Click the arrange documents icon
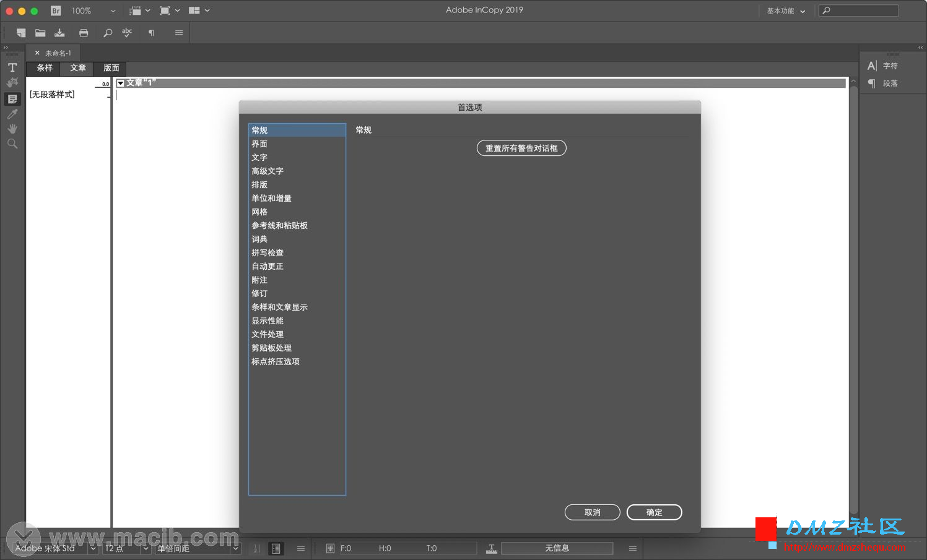This screenshot has width=927, height=560. [194, 11]
